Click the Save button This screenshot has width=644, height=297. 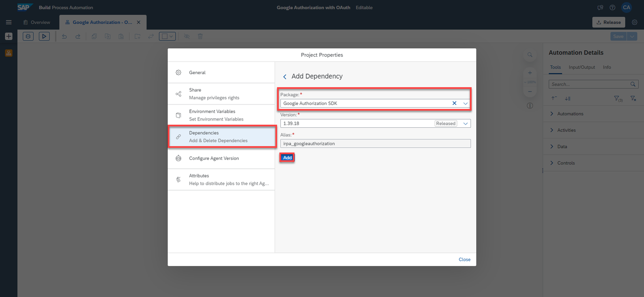(x=618, y=37)
